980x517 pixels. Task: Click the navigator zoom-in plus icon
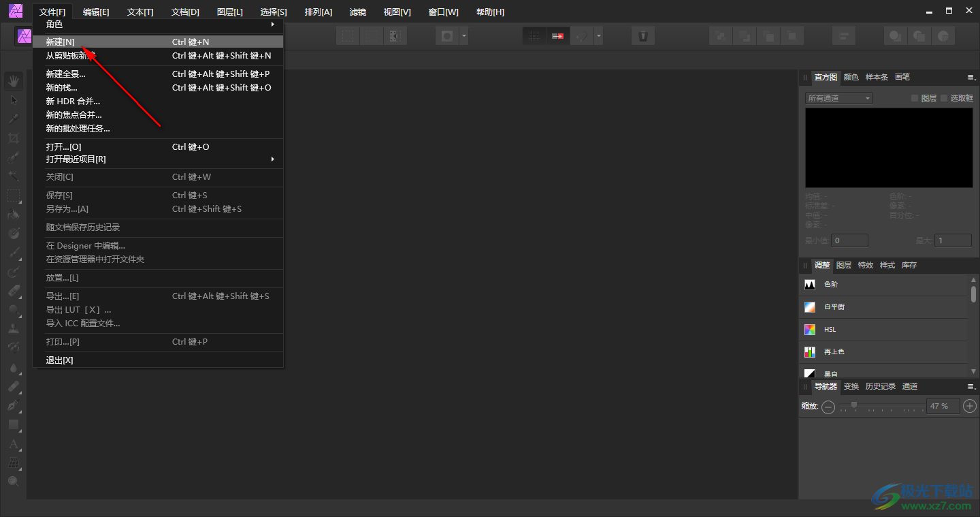[970, 406]
